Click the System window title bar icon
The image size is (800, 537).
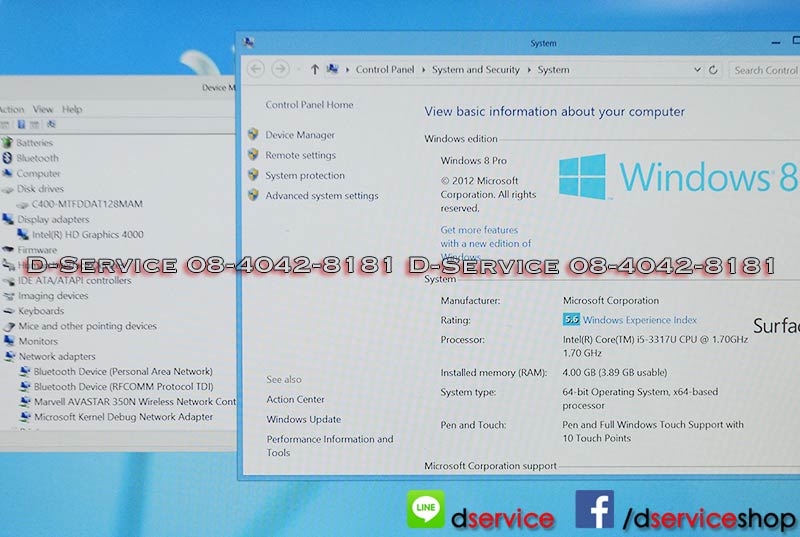point(248,42)
